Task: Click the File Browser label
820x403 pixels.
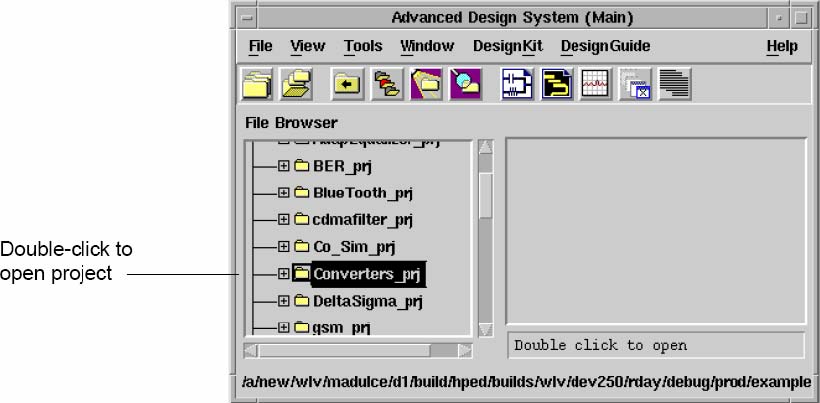Action: click(x=291, y=123)
